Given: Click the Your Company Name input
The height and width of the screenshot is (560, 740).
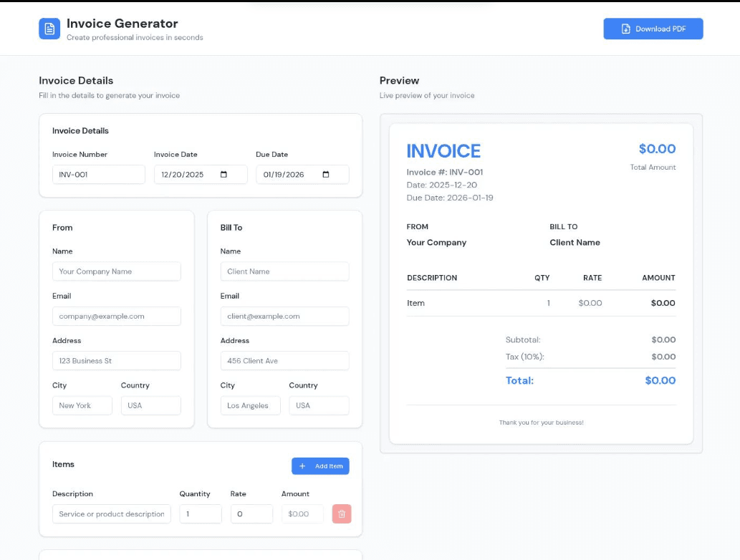Looking at the screenshot, I should click(x=117, y=271).
